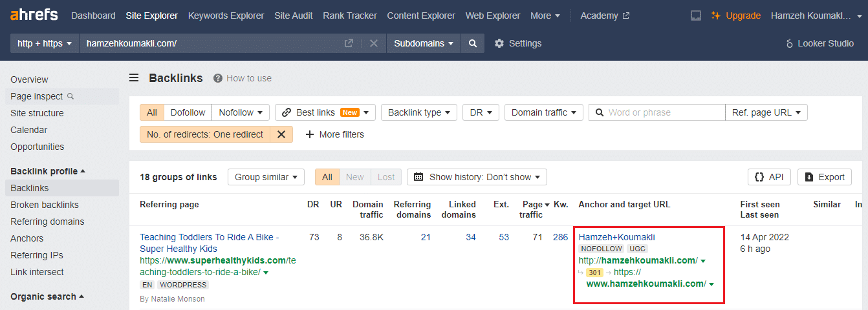Image resolution: width=868 pixels, height=310 pixels.
Task: Open target URL in new tab icon
Action: [349, 43]
